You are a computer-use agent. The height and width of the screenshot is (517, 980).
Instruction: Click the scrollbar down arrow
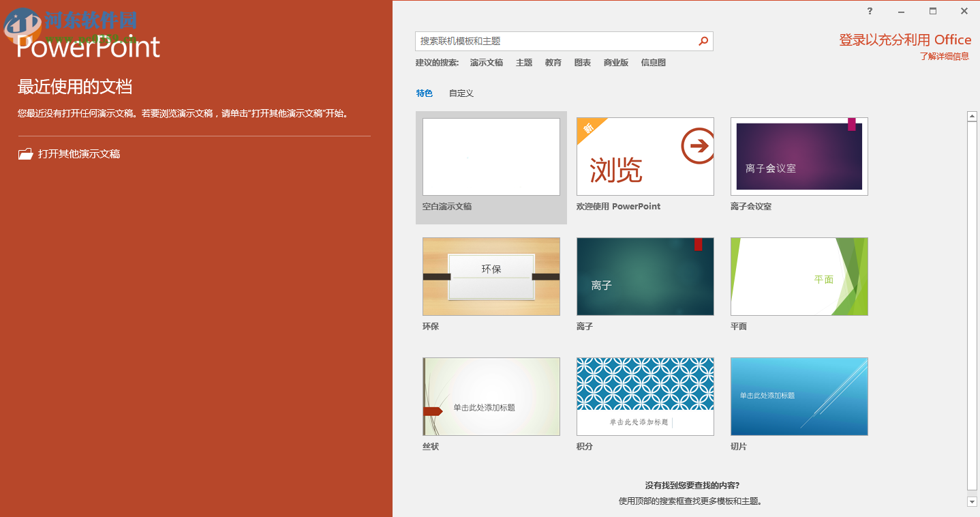(973, 503)
